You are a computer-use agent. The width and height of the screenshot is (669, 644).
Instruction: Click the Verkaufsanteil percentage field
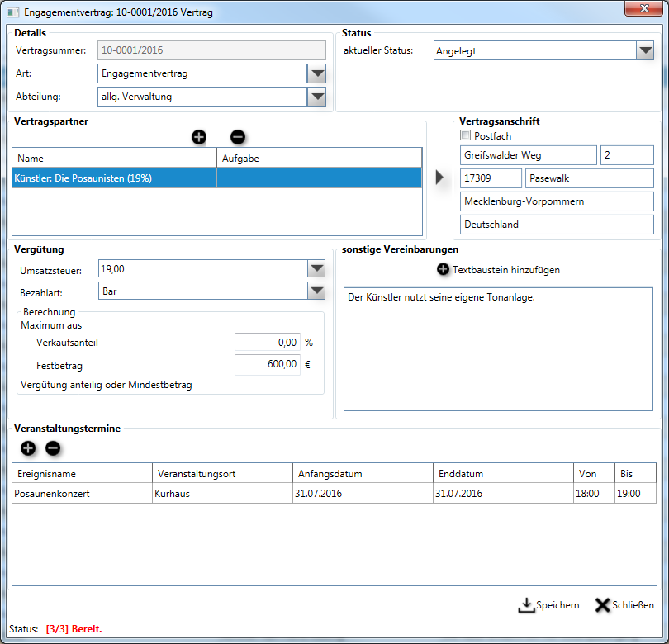point(268,342)
